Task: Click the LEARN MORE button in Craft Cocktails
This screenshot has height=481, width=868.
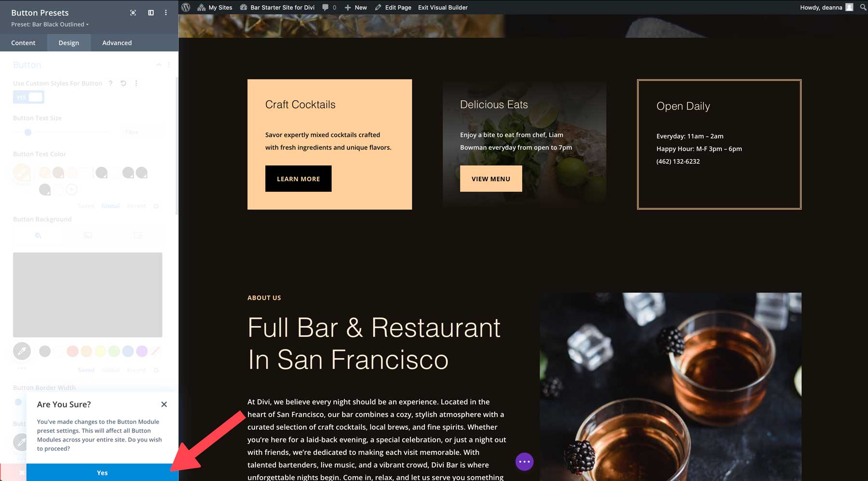Action: click(x=298, y=178)
